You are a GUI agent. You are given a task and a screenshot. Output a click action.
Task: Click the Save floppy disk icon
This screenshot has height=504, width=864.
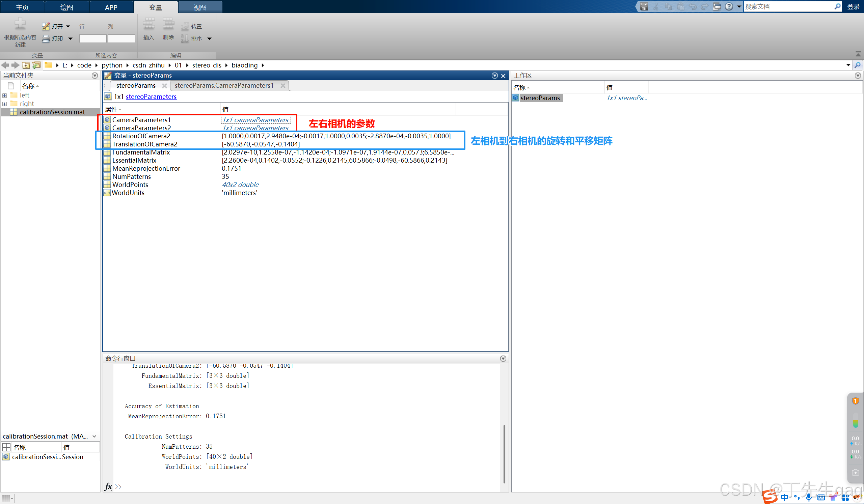[644, 6]
